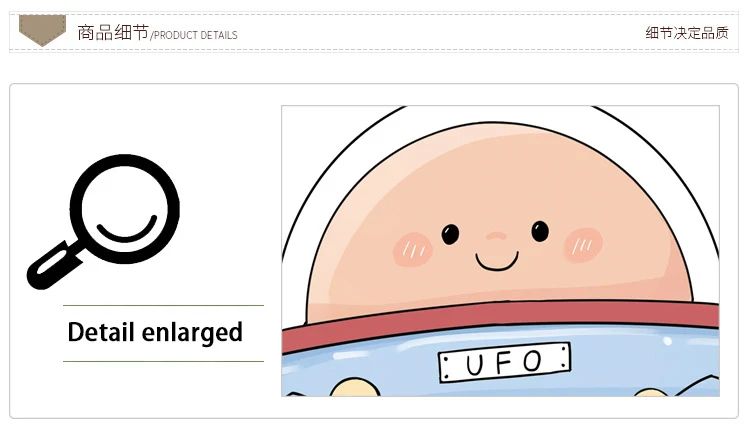Click the white highlight spot on the blue UFO

click(667, 341)
